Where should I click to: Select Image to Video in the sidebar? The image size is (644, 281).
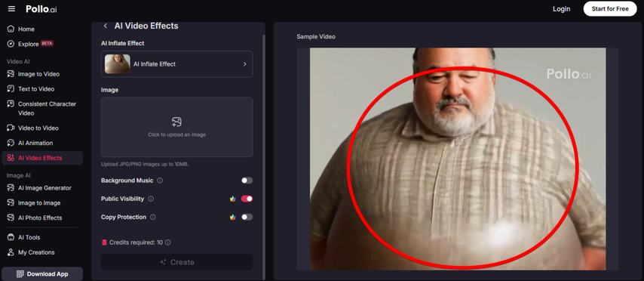click(x=42, y=74)
